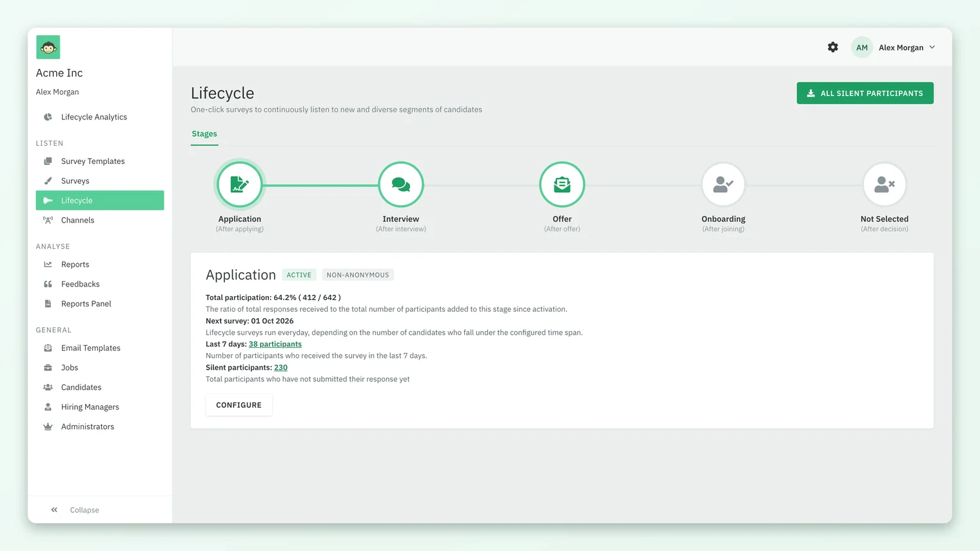980x551 pixels.
Task: Click the Reports Panel document icon
Action: tap(48, 303)
